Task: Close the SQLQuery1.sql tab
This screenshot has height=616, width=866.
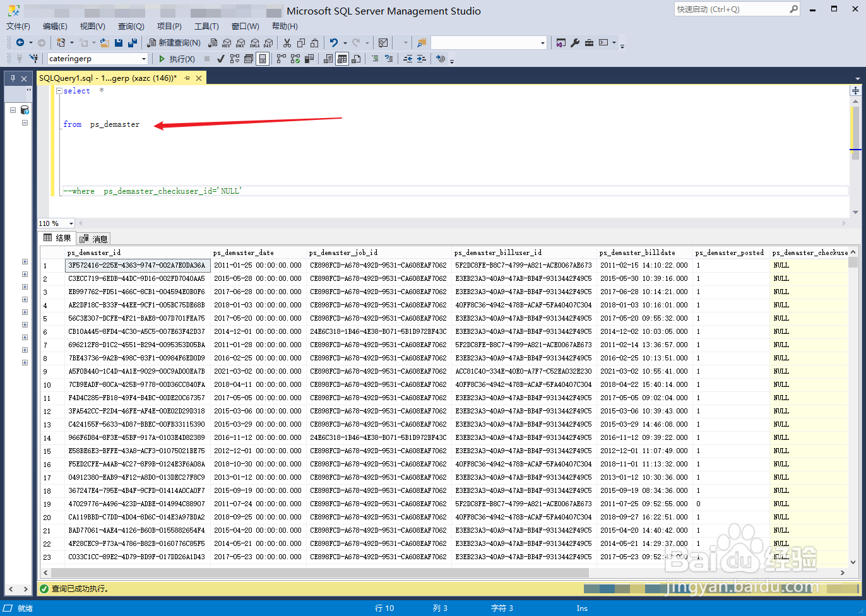Action: (198, 78)
